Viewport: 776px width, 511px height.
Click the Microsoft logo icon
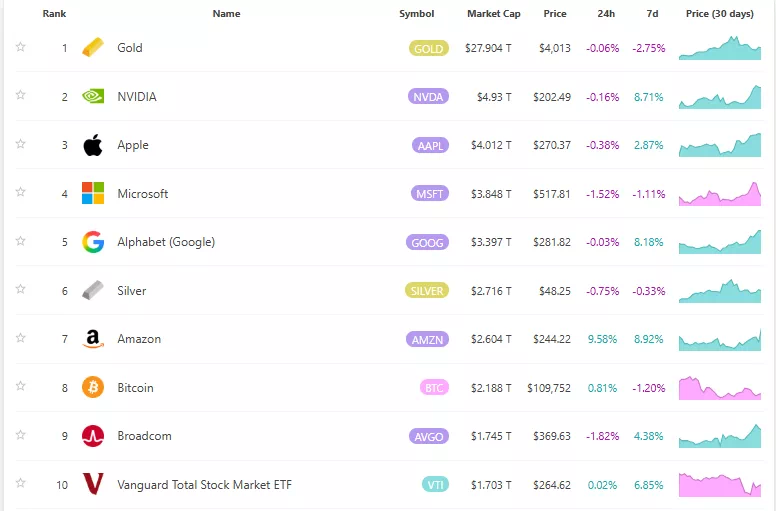click(x=92, y=193)
